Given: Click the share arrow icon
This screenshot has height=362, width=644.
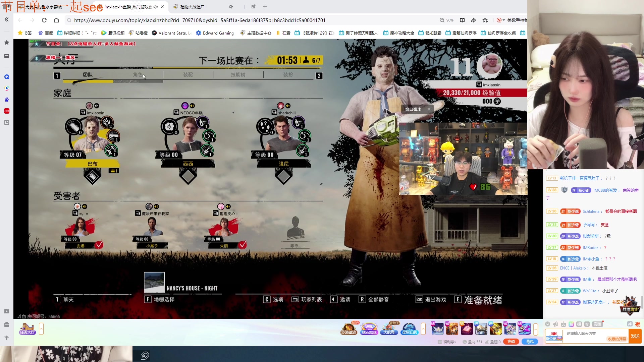Looking at the screenshot, I should pos(473,20).
